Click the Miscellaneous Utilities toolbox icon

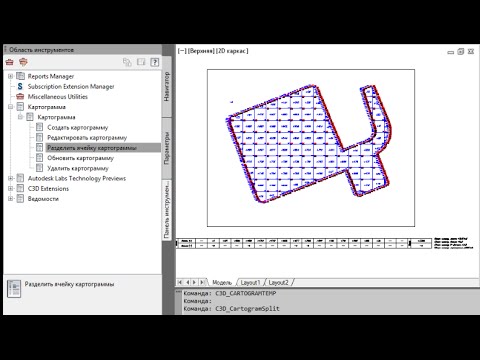(20, 97)
